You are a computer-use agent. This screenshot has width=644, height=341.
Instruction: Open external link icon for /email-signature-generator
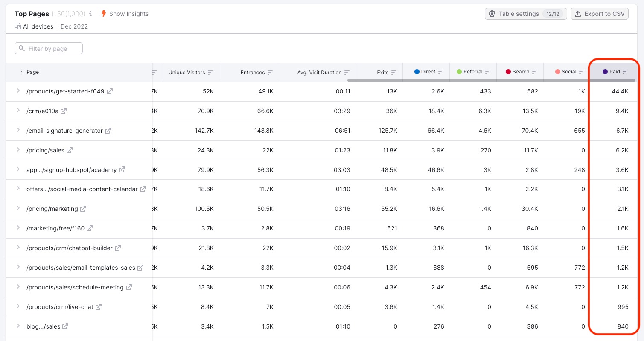click(x=108, y=131)
